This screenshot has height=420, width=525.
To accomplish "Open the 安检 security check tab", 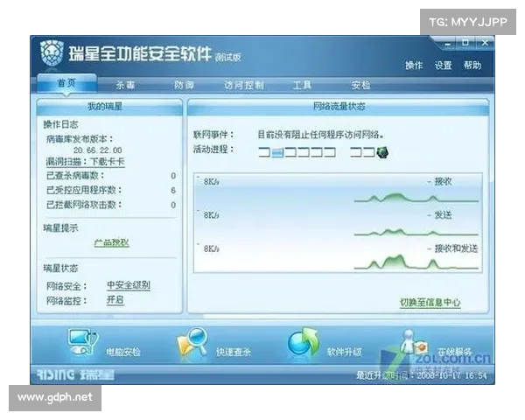I will (360, 85).
